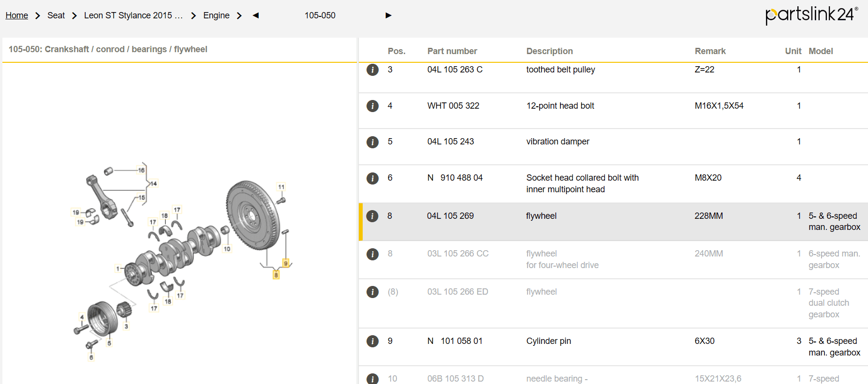Click the flywheel drawing in exploded view

(x=252, y=215)
